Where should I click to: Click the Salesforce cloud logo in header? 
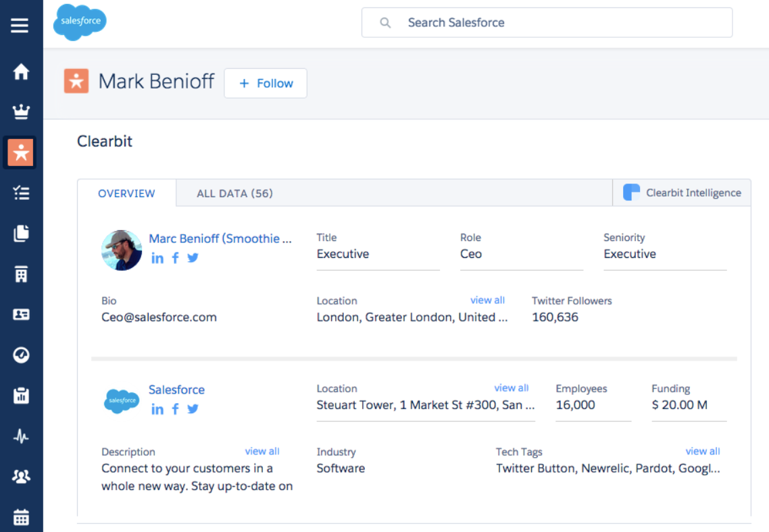pos(80,22)
